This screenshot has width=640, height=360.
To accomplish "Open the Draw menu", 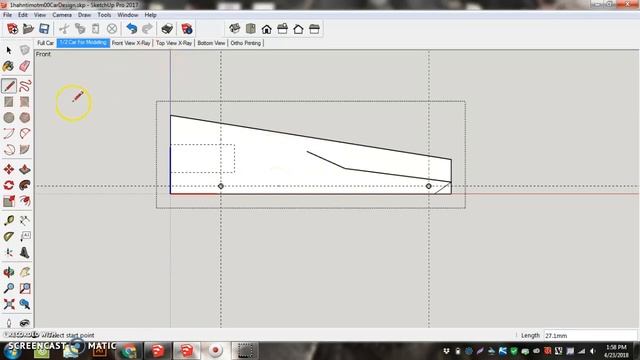I will tap(84, 15).
